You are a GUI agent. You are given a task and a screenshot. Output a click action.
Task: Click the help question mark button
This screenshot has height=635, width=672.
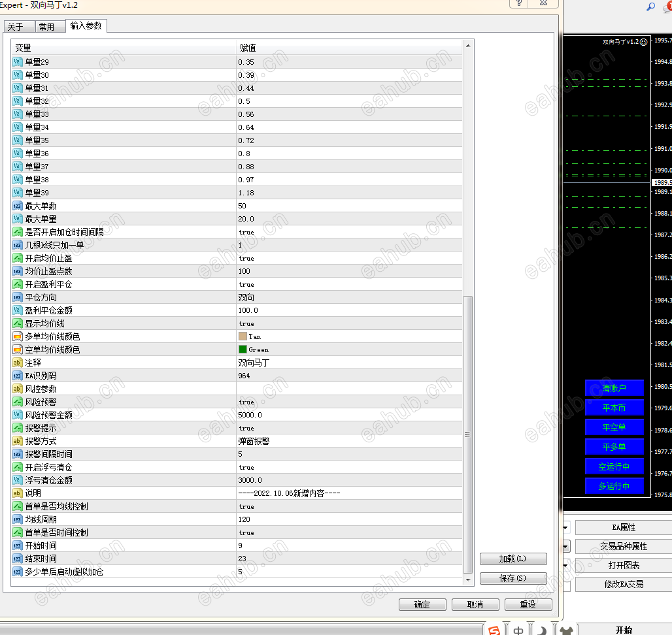520,3
